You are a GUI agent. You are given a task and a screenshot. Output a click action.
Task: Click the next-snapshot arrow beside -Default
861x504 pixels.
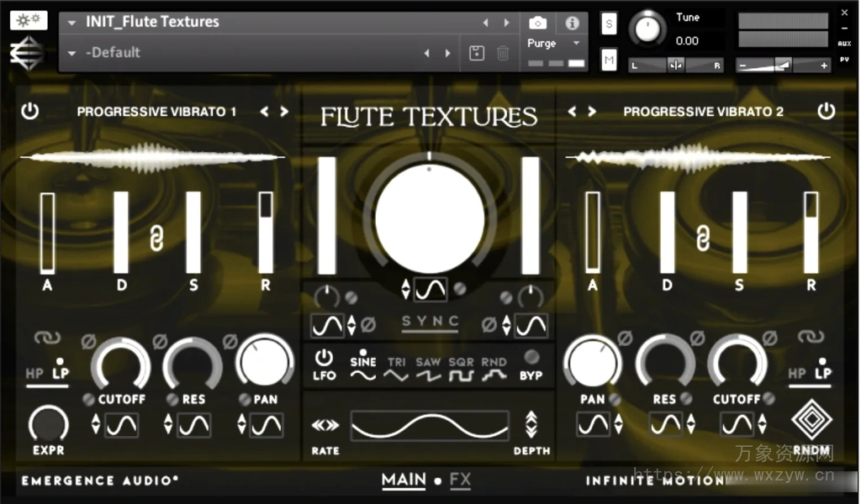447,52
